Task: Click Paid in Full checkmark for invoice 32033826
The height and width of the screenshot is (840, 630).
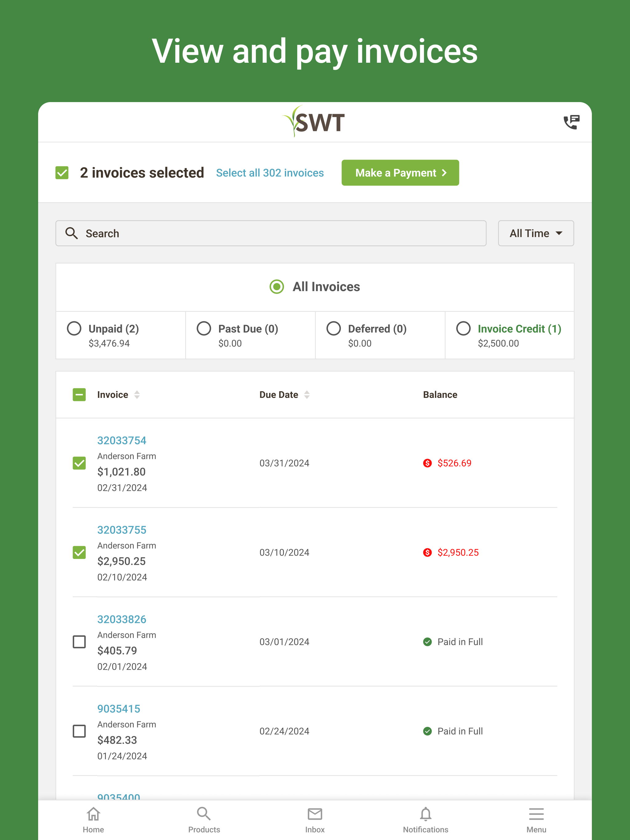Action: (428, 642)
